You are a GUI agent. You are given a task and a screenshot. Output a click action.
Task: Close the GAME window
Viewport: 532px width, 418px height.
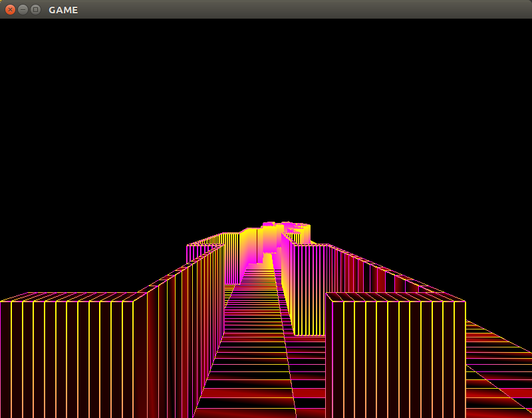tap(10, 9)
